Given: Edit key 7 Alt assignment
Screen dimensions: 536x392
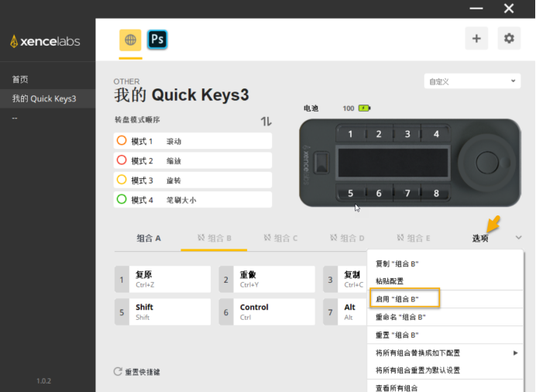Looking at the screenshot, I should point(345,312).
